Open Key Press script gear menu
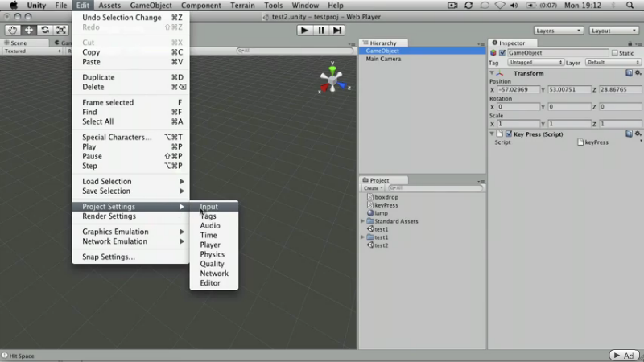 [638, 134]
